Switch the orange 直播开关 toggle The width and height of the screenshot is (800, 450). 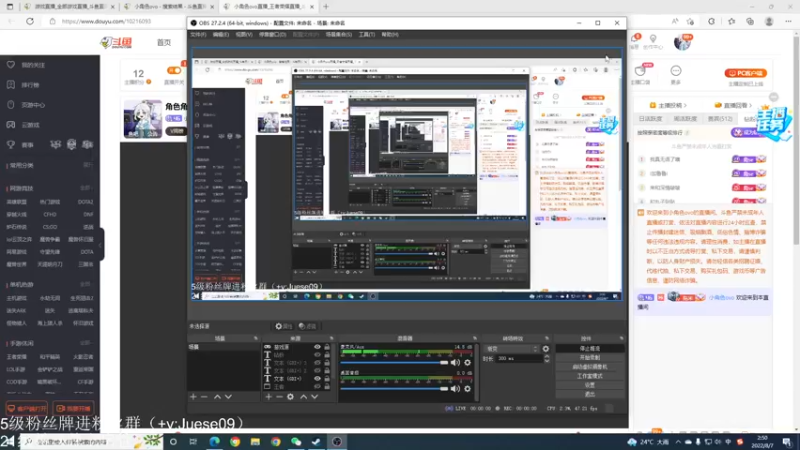173,70
